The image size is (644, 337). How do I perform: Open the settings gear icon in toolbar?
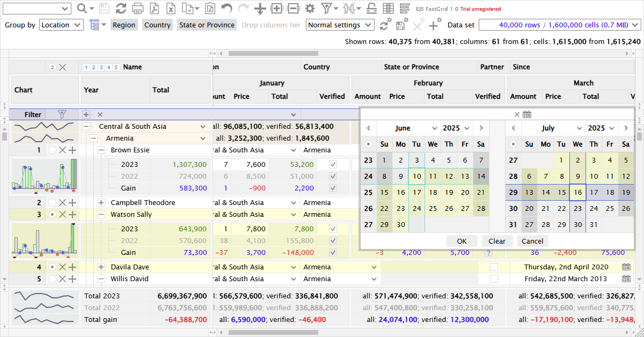[310, 9]
